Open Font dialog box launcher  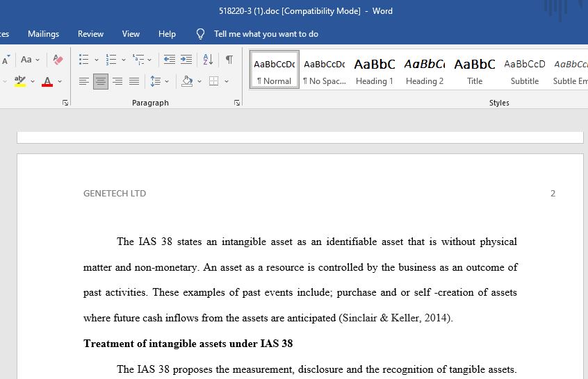65,103
